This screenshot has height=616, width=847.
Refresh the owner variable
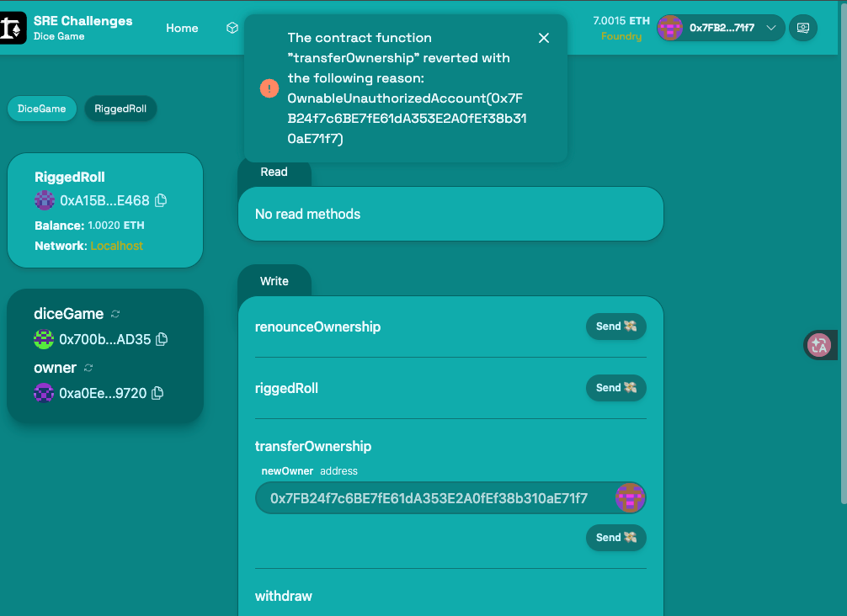tap(88, 368)
